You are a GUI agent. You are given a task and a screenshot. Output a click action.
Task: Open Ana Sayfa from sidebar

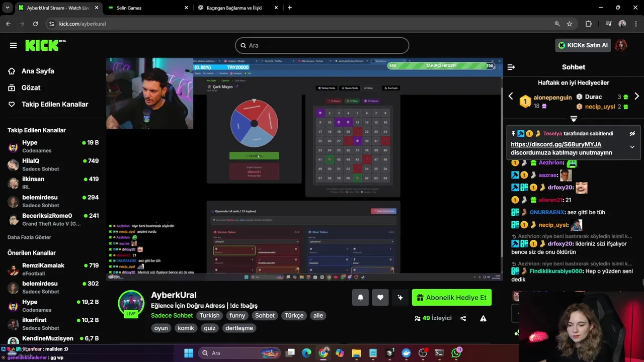pyautogui.click(x=38, y=71)
